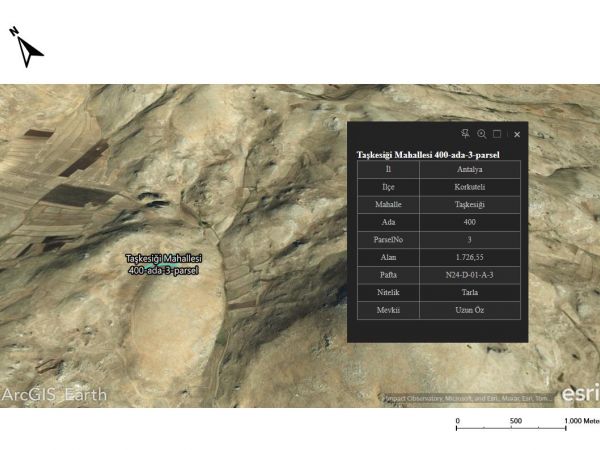Click the Mevkii row label
The height and width of the screenshot is (450, 600).
[388, 310]
